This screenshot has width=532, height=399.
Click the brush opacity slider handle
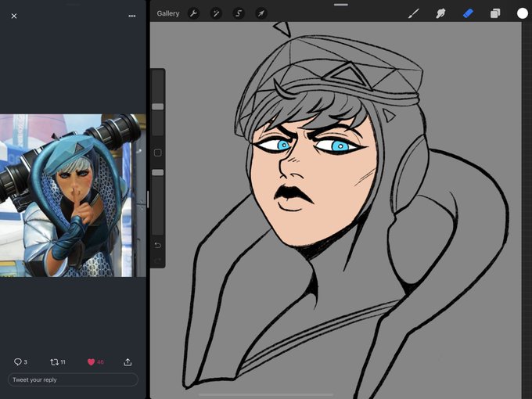(158, 172)
